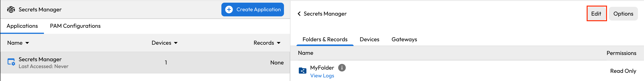Open the Options button
Image resolution: width=644 pixels, height=81 pixels.
click(x=623, y=14)
